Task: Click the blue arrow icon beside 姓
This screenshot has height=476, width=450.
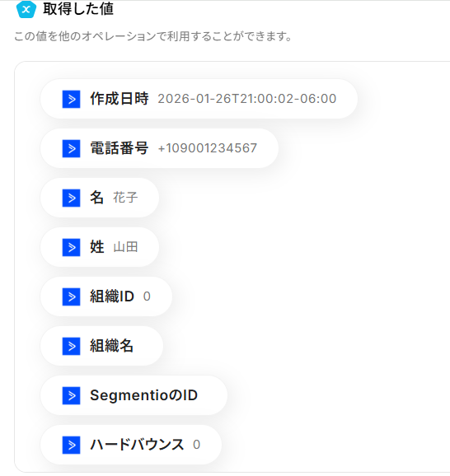Action: coord(71,247)
